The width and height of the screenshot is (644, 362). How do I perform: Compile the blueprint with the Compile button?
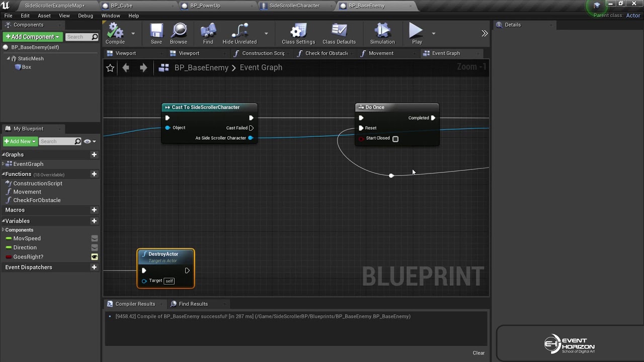[115, 34]
